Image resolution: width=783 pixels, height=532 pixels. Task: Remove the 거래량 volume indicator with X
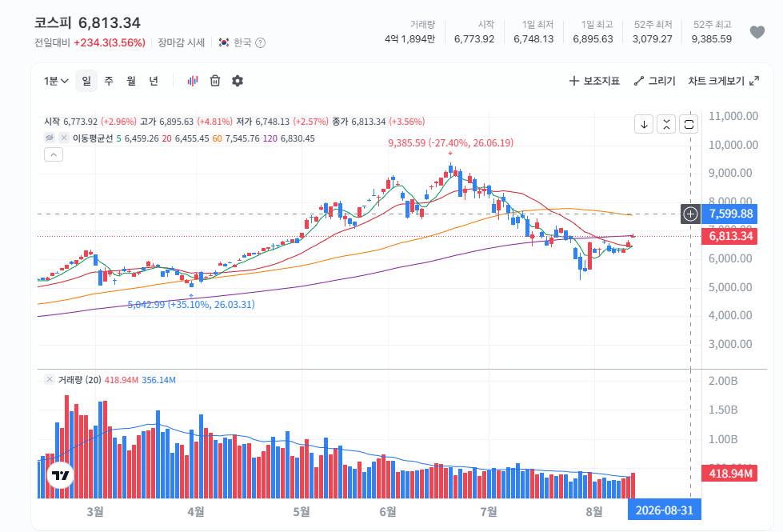[x=50, y=380]
